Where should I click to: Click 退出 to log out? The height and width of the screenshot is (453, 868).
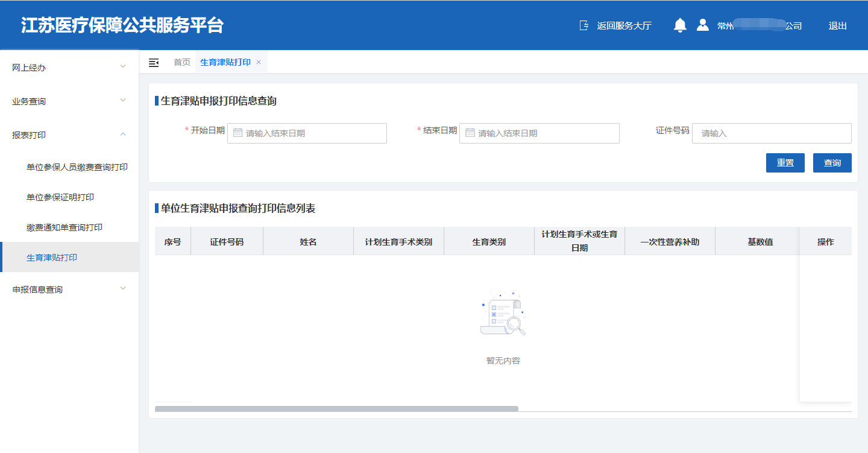pyautogui.click(x=837, y=25)
